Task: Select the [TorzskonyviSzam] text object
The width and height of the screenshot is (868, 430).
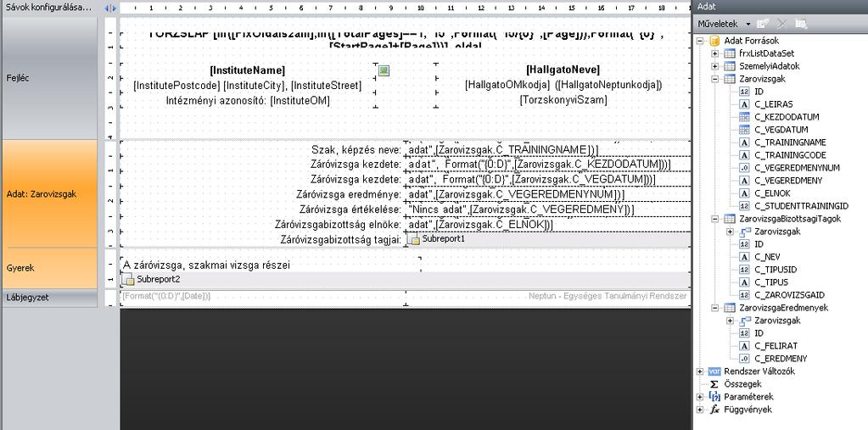Action: 563,100
